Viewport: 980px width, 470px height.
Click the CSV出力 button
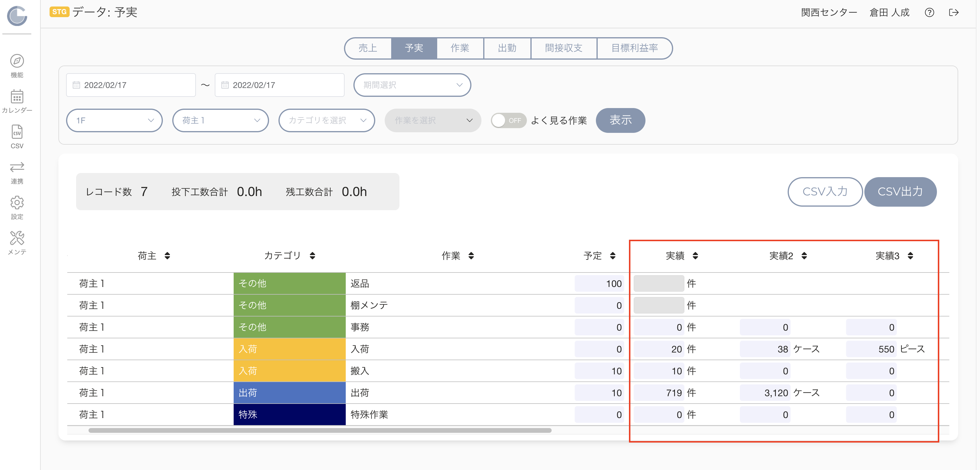click(x=900, y=192)
